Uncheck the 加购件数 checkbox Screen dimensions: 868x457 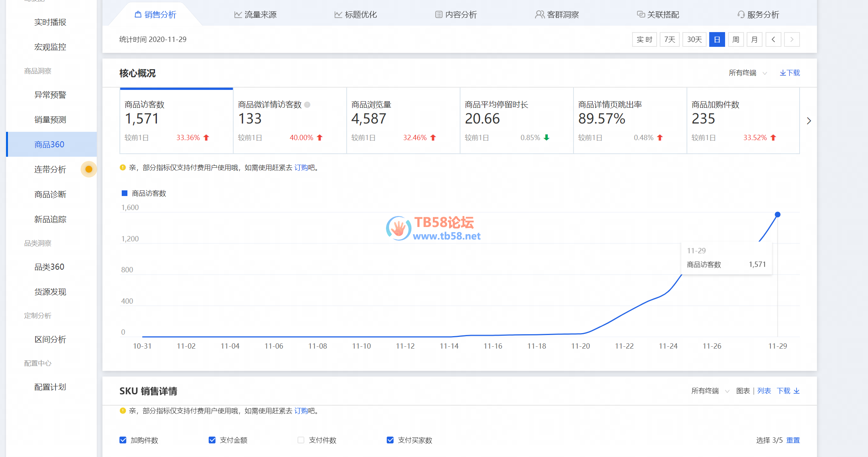[x=123, y=440]
